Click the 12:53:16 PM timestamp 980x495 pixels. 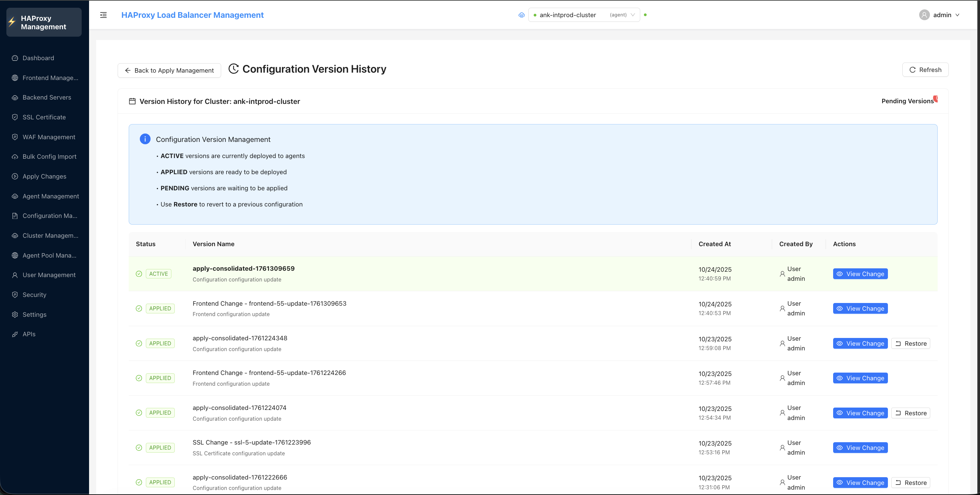pyautogui.click(x=714, y=453)
